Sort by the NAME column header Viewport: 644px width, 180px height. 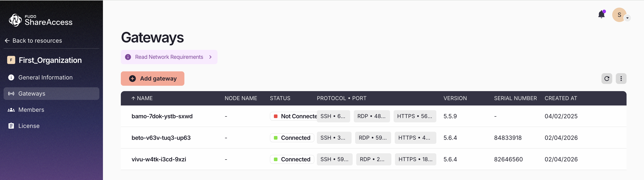pyautogui.click(x=145, y=98)
